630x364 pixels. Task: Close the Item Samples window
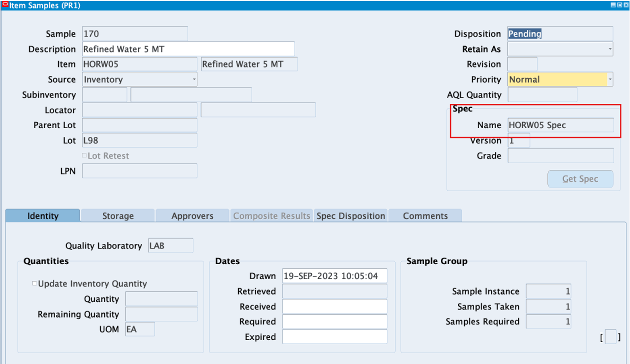tap(625, 5)
